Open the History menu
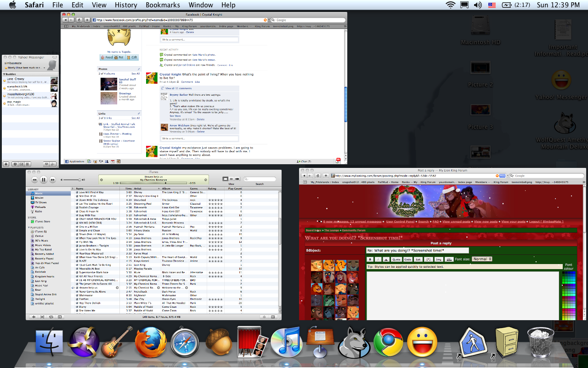The image size is (588, 368). click(125, 5)
